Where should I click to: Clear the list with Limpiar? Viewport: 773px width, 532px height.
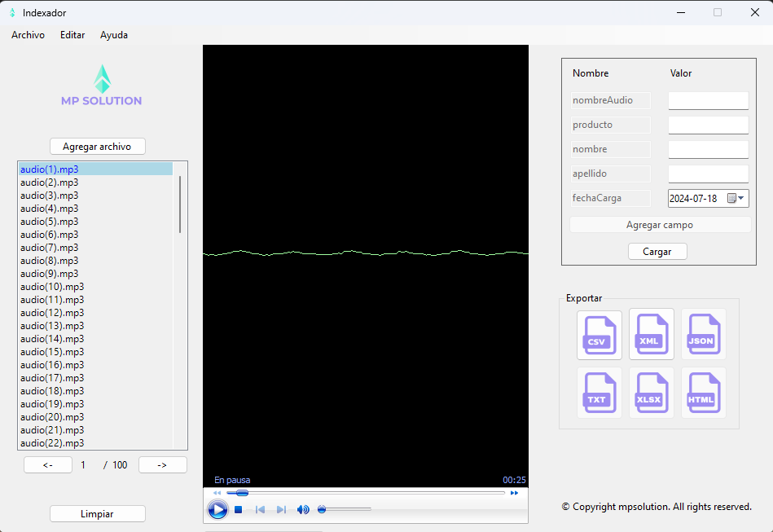click(97, 513)
